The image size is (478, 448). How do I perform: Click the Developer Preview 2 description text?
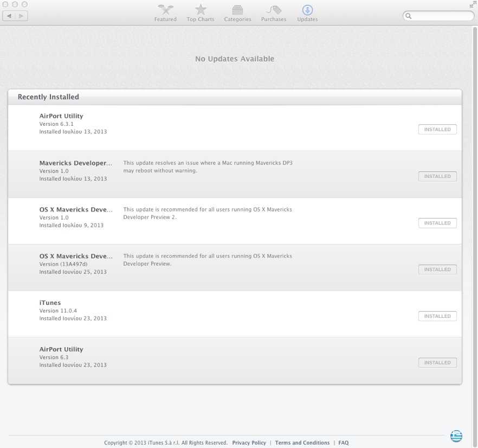tap(207, 213)
